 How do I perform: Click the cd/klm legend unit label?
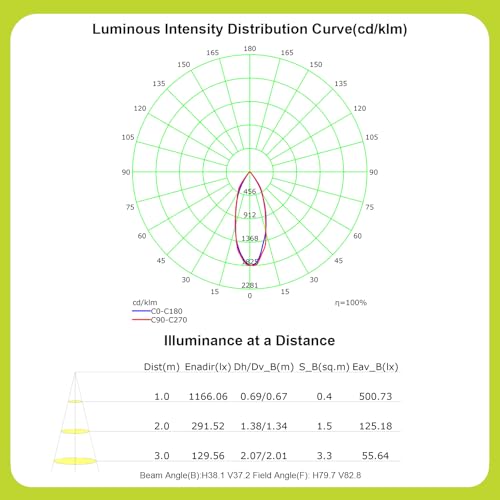[x=145, y=302]
